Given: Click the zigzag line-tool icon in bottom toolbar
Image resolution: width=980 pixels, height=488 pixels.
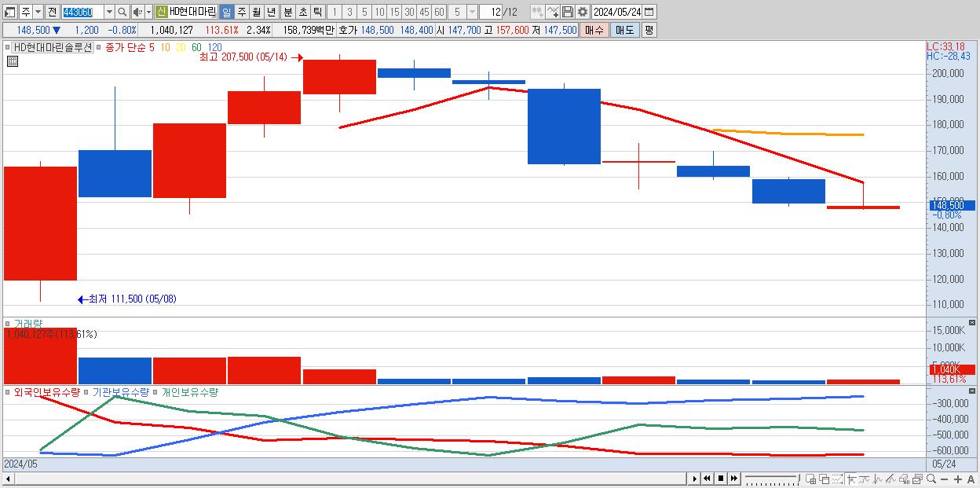Looking at the screenshot, I should point(865,479).
